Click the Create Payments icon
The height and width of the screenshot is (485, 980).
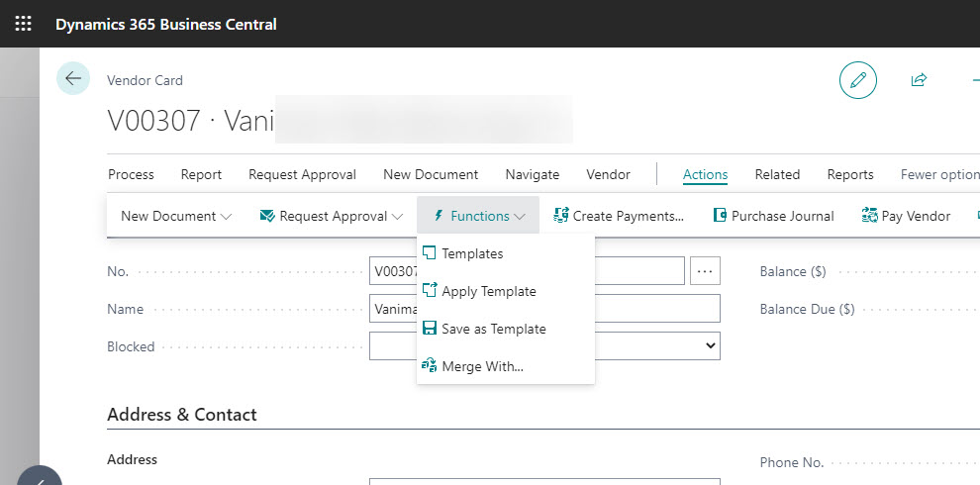(x=560, y=216)
